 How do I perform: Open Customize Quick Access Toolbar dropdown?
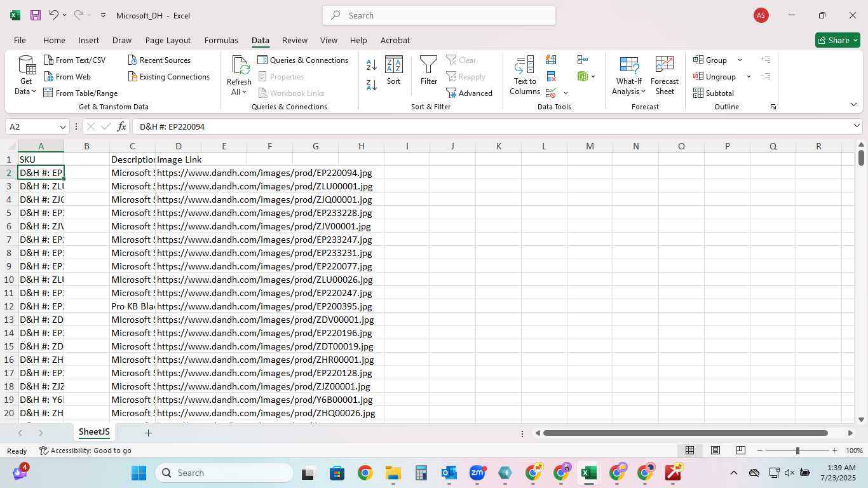coord(103,15)
